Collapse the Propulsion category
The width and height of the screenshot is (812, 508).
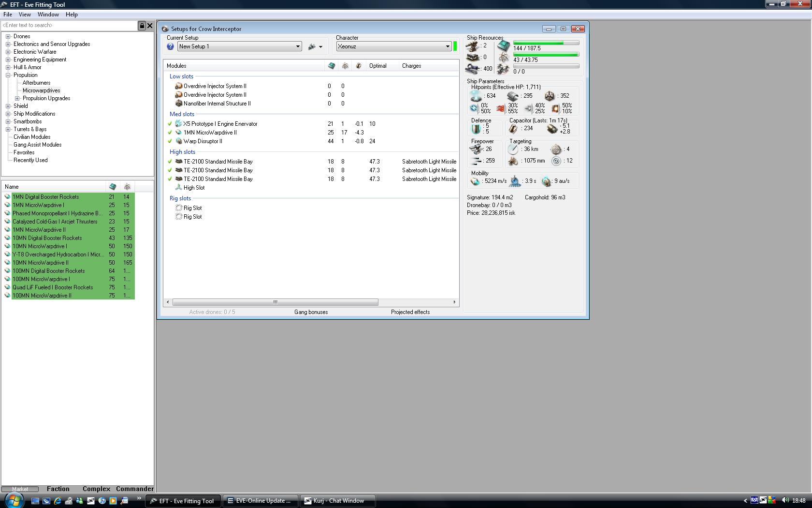[x=8, y=75]
